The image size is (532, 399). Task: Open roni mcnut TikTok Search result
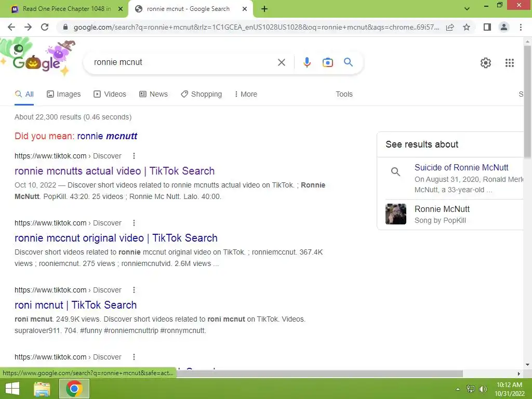(76, 305)
